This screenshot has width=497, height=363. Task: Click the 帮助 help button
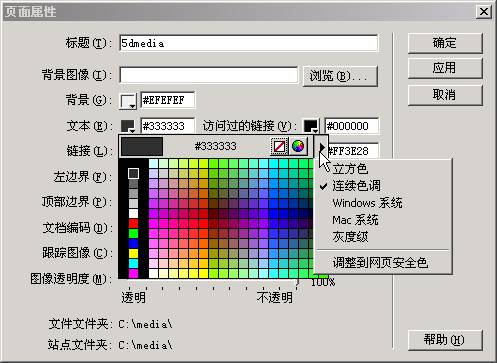tap(445, 340)
